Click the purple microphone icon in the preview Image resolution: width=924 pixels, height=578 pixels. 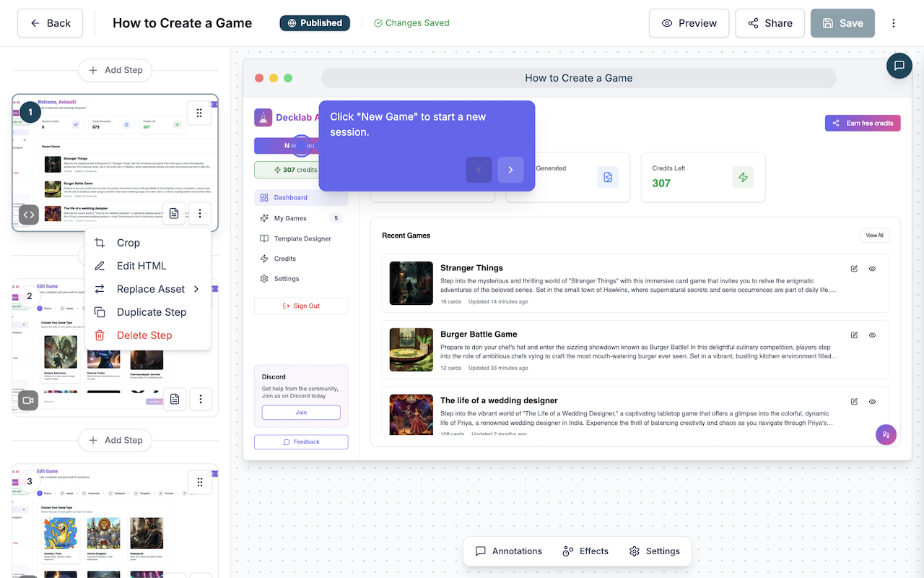886,434
